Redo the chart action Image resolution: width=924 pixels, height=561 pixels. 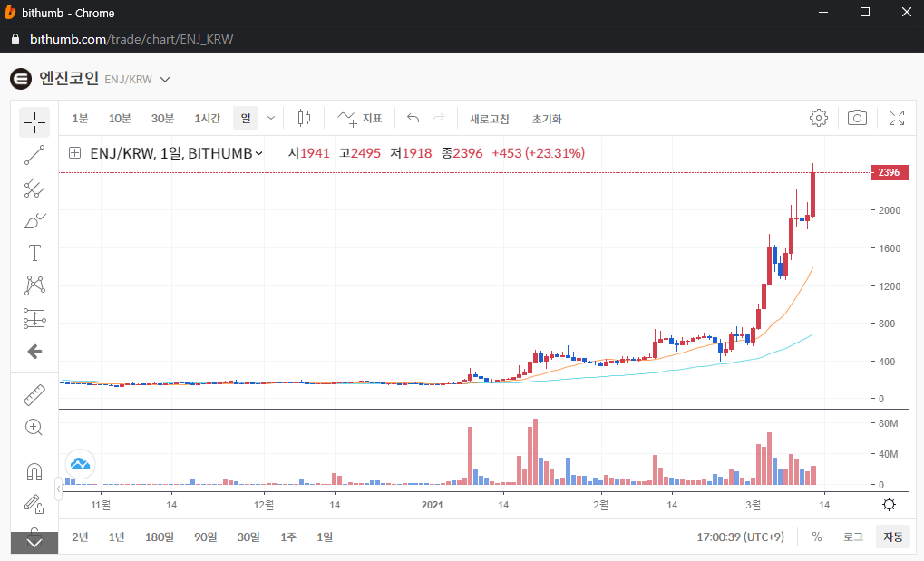tap(439, 119)
